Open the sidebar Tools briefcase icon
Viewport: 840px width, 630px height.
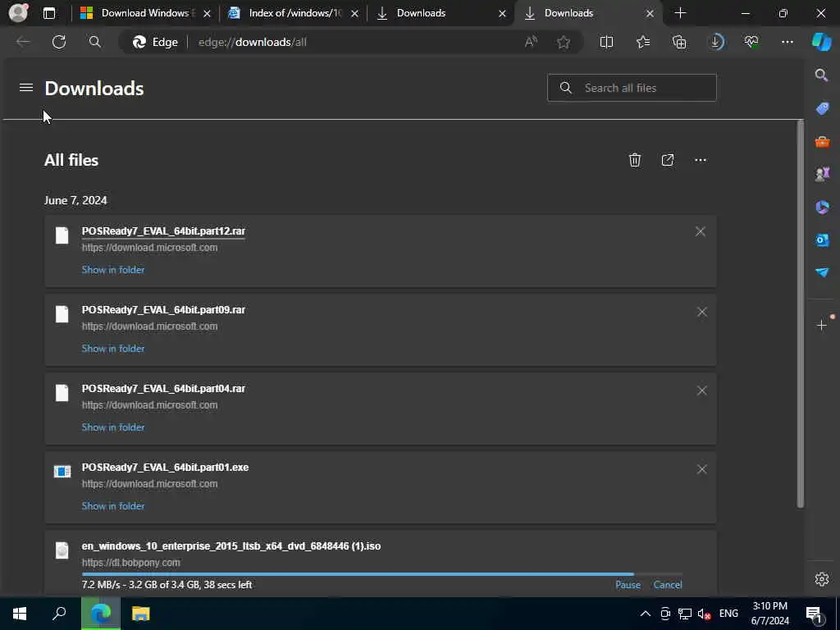click(822, 142)
